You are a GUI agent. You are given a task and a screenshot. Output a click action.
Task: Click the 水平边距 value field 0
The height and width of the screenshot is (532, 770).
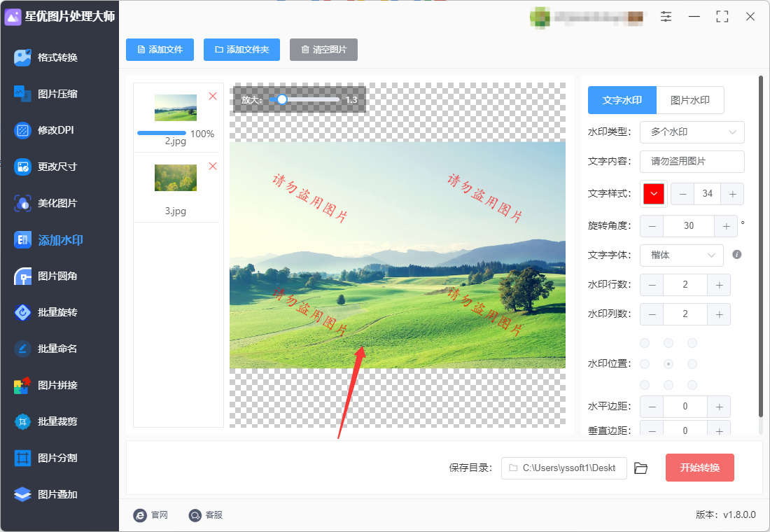coord(685,407)
